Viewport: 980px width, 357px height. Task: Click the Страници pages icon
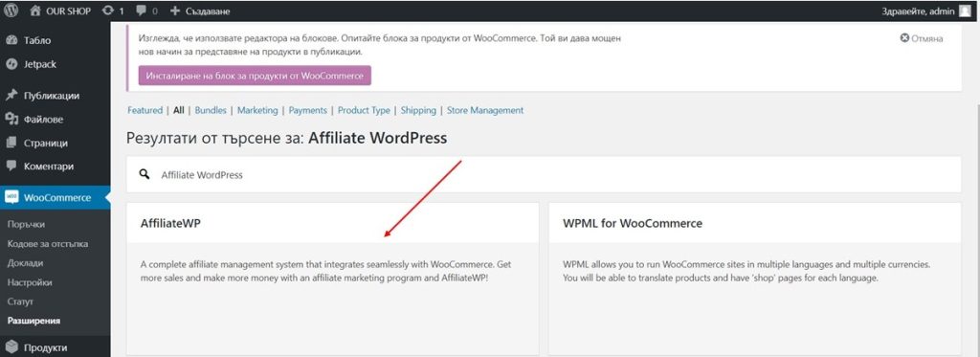11,143
